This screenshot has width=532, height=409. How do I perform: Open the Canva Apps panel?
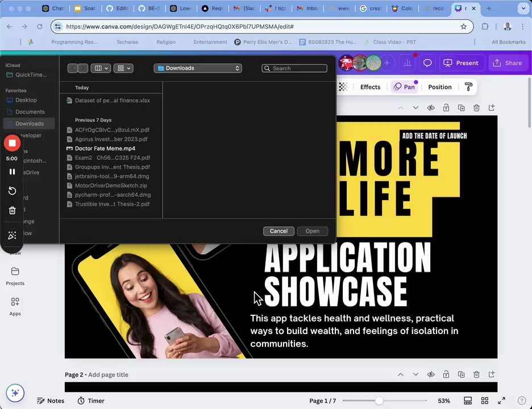tap(15, 306)
